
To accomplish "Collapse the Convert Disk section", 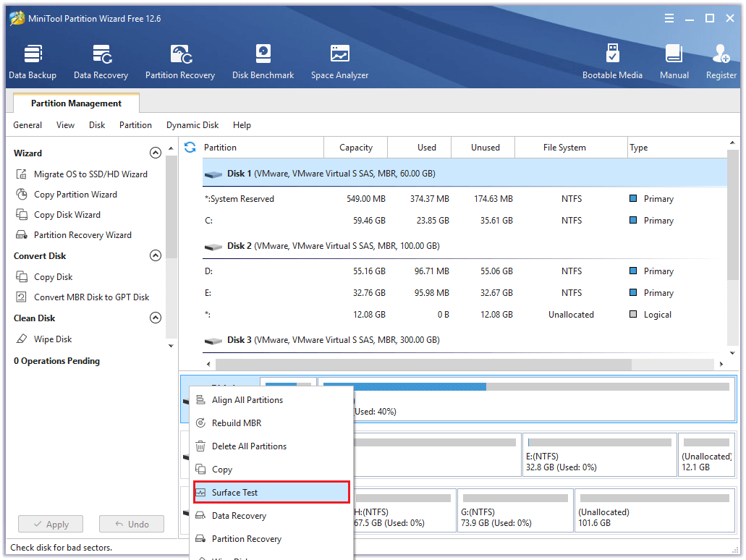I will (155, 255).
